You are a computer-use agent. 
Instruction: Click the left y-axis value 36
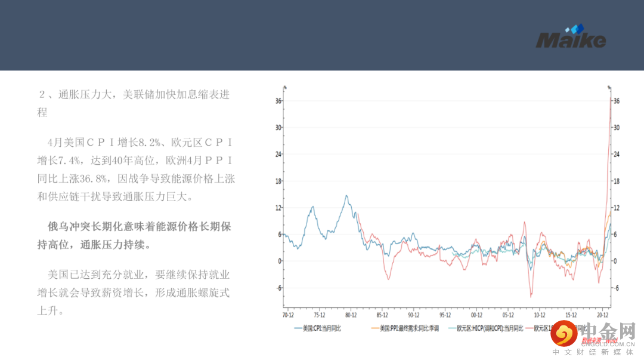pos(278,101)
